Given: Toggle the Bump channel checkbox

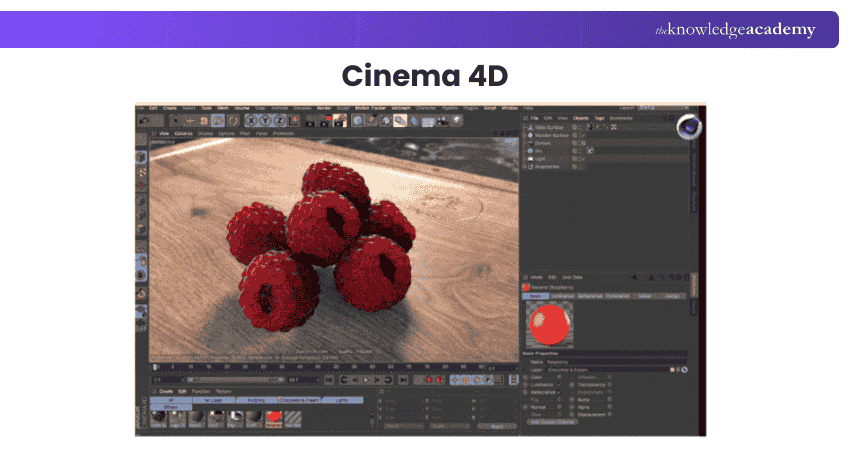Looking at the screenshot, I should [x=609, y=400].
